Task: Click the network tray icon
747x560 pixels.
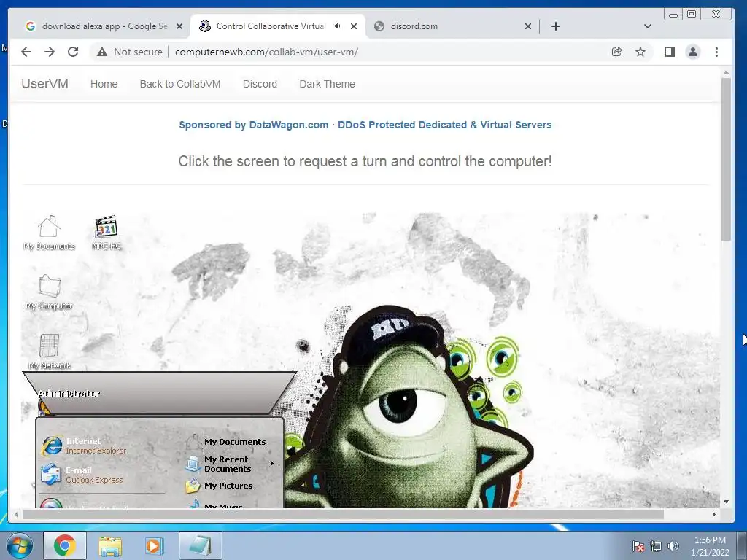Action: click(656, 546)
